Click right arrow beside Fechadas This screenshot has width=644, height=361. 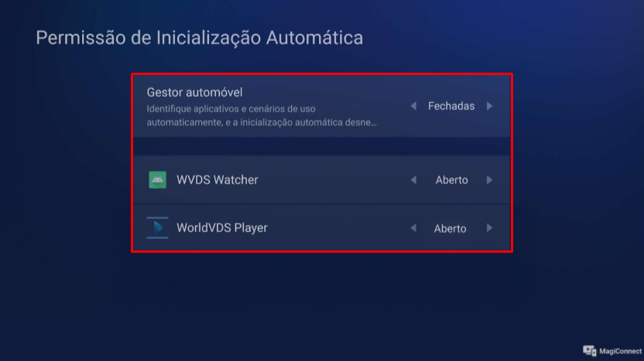coord(489,106)
